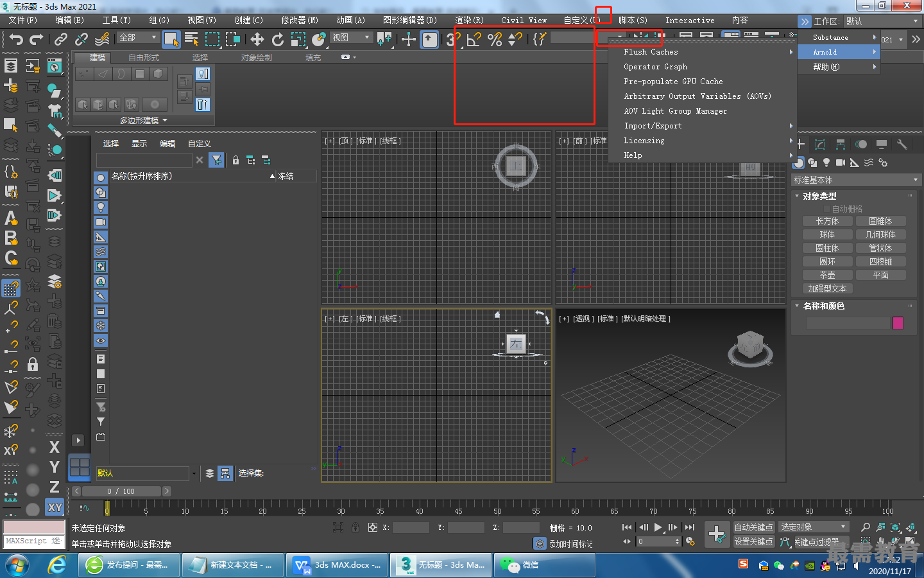
Task: Open the 文件(F) menu
Action: pos(22,21)
